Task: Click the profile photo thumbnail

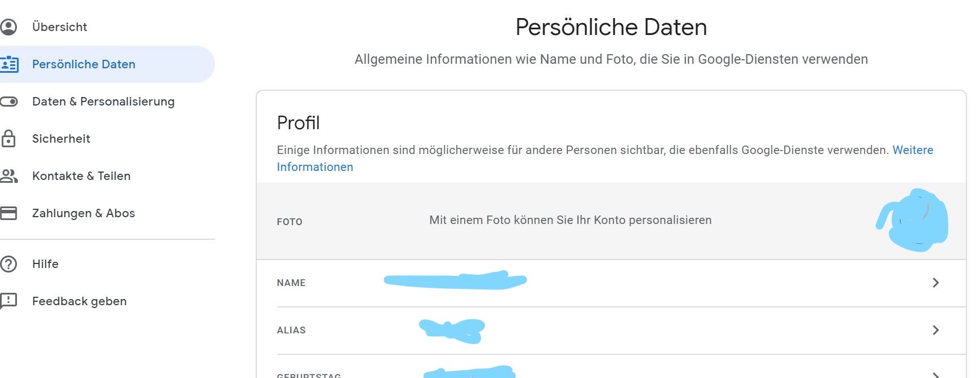Action: click(915, 221)
